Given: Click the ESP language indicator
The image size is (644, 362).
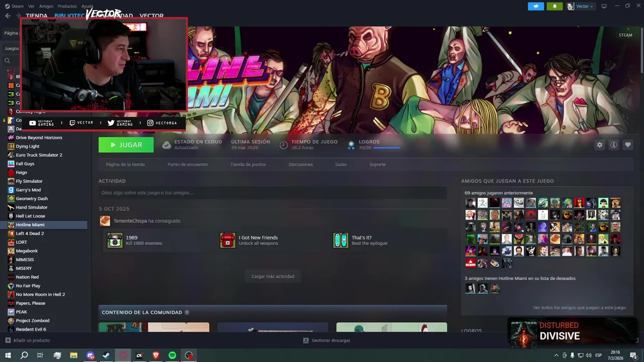Looking at the screenshot, I should coord(599,355).
